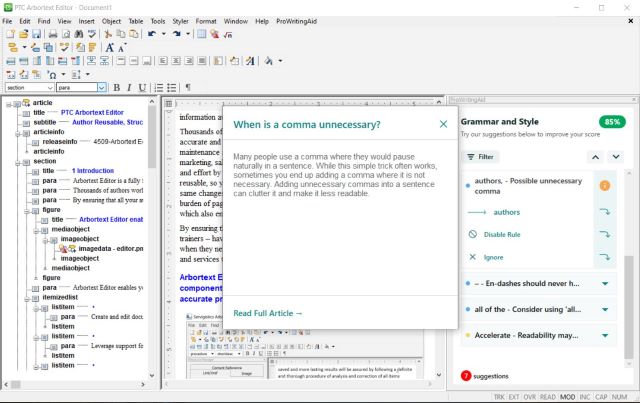Insert an equation with the square root icon

click(x=228, y=34)
